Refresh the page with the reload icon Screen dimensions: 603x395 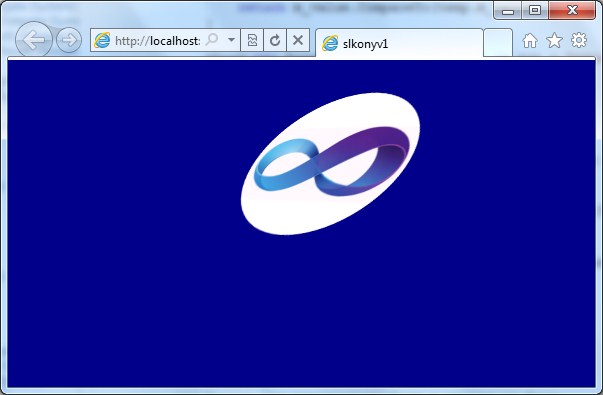pyautogui.click(x=275, y=40)
